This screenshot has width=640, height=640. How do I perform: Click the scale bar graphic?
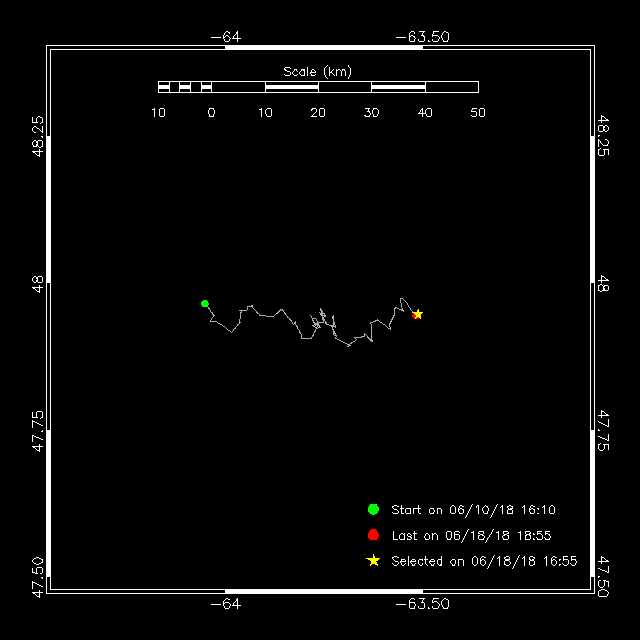tap(318, 87)
